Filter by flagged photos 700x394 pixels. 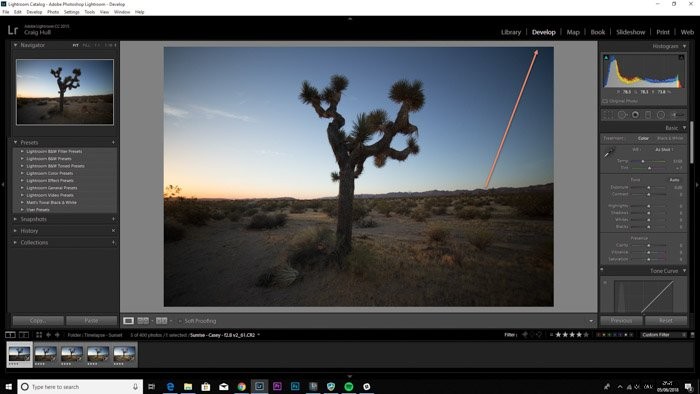[525, 335]
